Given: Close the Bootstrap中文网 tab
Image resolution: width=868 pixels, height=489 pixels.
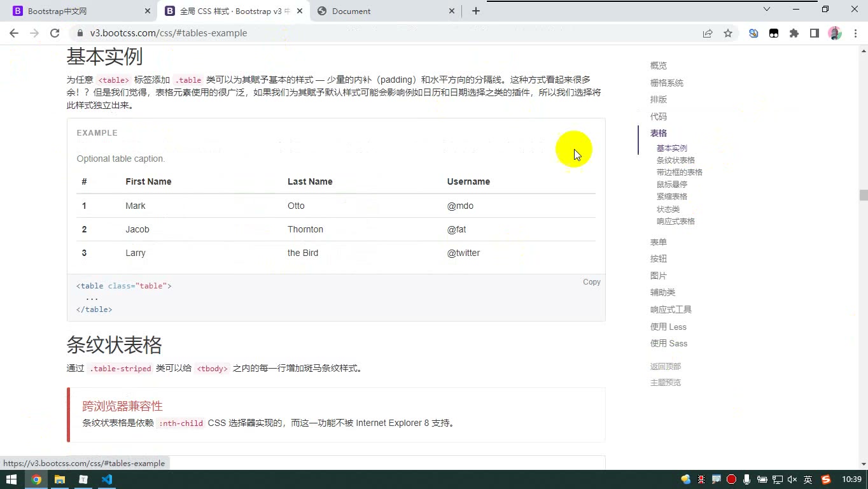Looking at the screenshot, I should pos(148,11).
